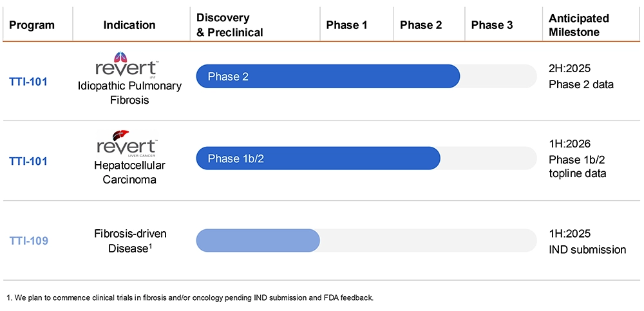Select the Discovery & Preclinical column header
This screenshot has width=644, height=311.
230,25
